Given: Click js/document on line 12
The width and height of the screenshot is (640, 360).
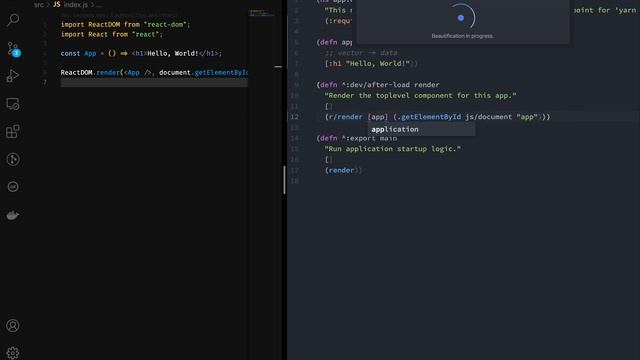Looking at the screenshot, I should pyautogui.click(x=489, y=117).
